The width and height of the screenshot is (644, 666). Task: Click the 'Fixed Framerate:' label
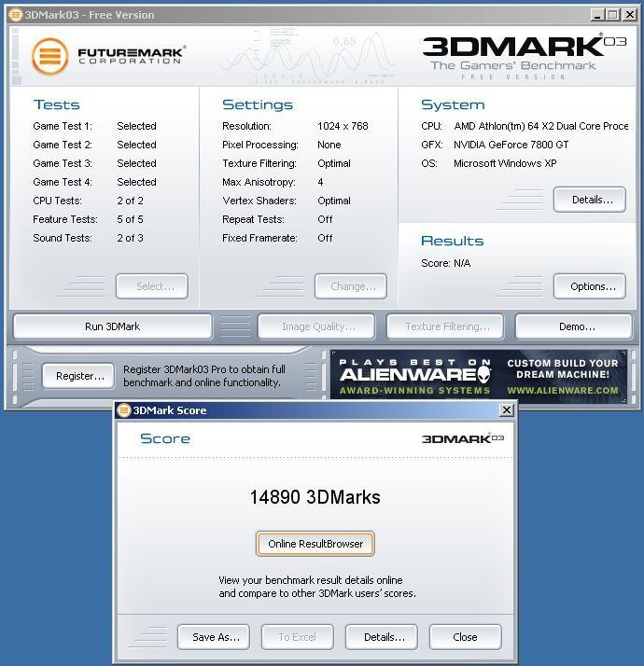click(259, 238)
